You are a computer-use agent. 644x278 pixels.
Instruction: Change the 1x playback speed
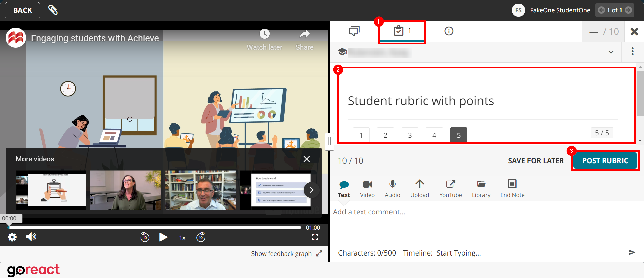point(182,238)
